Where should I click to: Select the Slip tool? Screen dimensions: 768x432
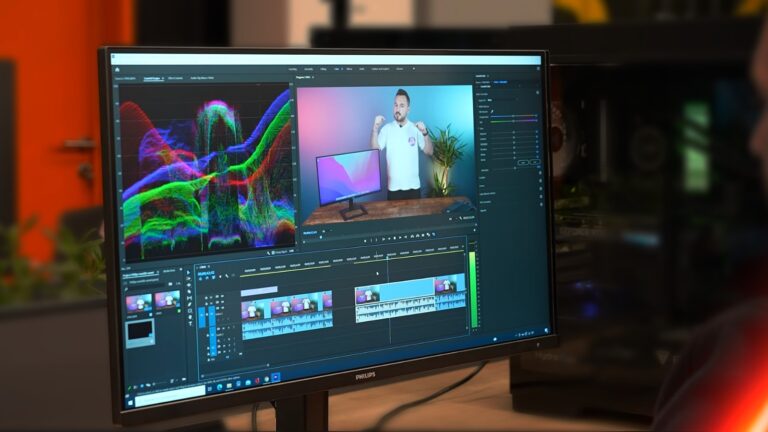tap(190, 298)
